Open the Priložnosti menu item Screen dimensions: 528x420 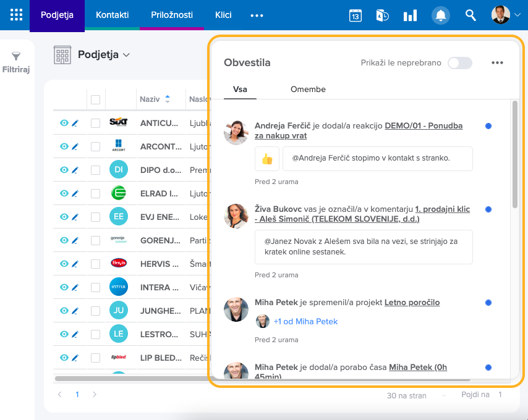tap(171, 15)
